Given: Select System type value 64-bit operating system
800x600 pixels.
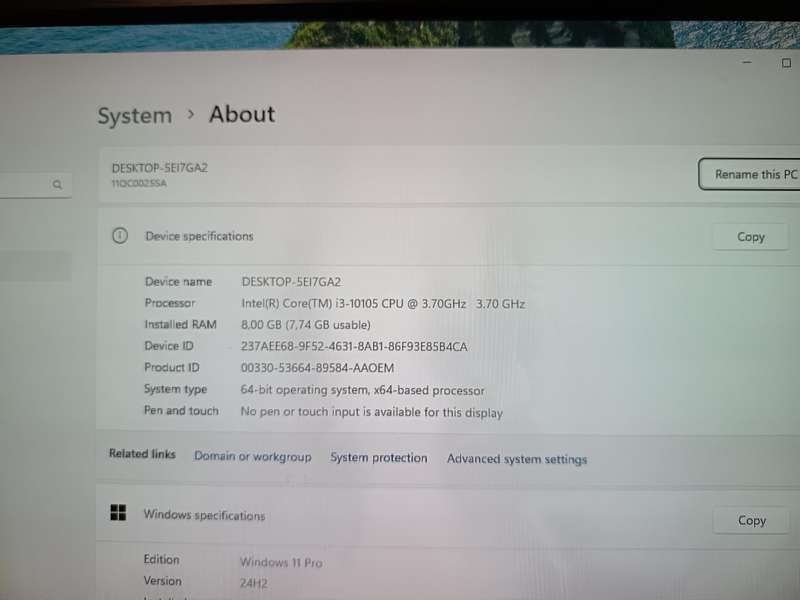Looking at the screenshot, I should 362,390.
